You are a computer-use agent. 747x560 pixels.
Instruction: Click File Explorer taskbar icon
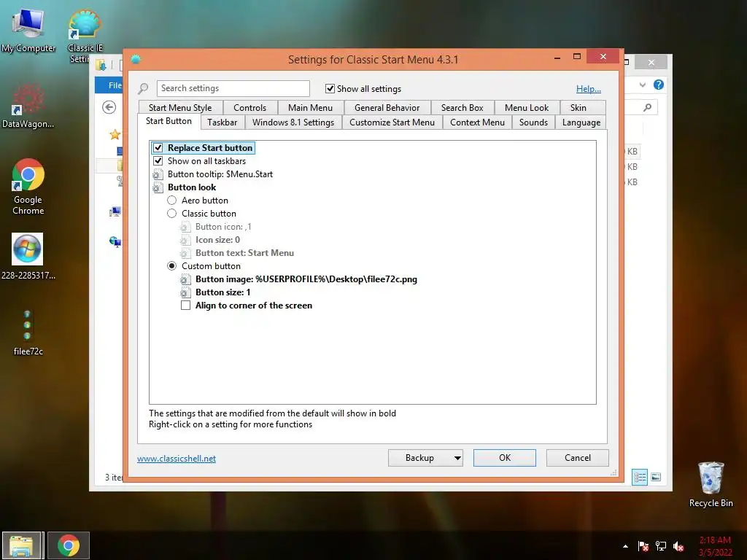[22, 545]
